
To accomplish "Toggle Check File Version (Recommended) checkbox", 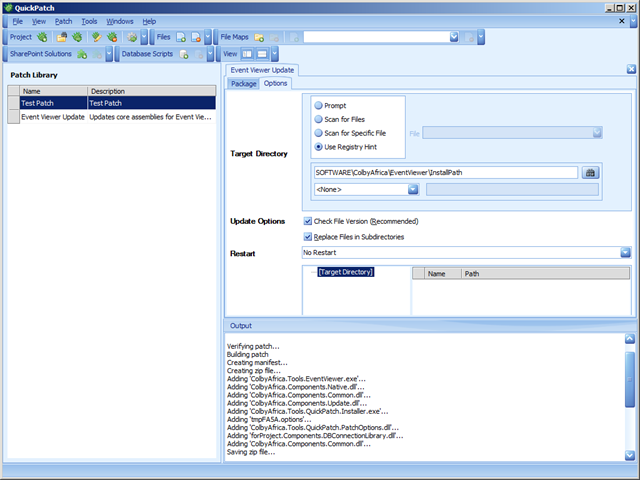I will click(x=308, y=221).
